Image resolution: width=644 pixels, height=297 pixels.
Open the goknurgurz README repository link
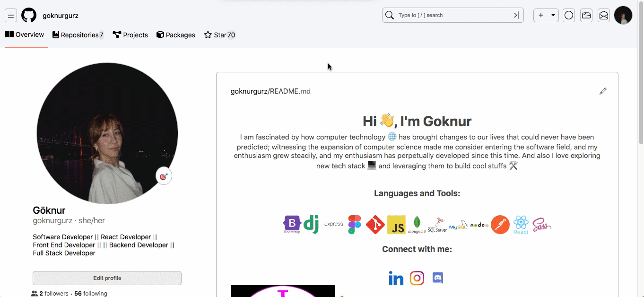point(249,91)
